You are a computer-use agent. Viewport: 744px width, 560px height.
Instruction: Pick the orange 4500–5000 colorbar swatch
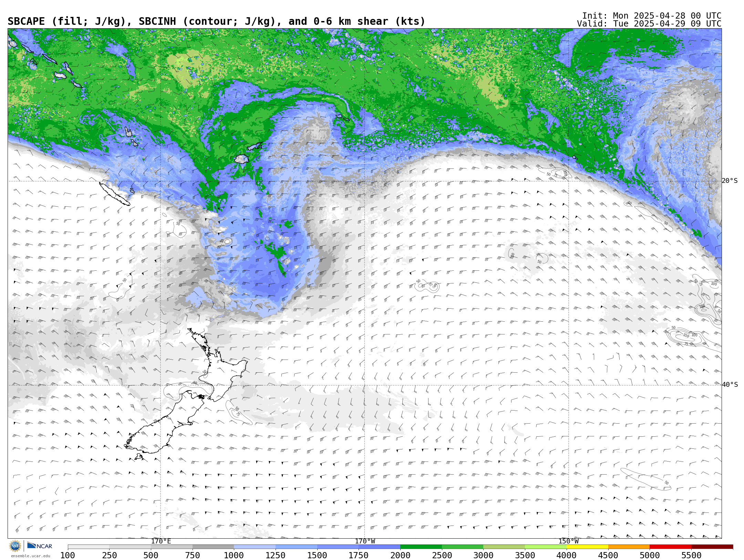629,547
